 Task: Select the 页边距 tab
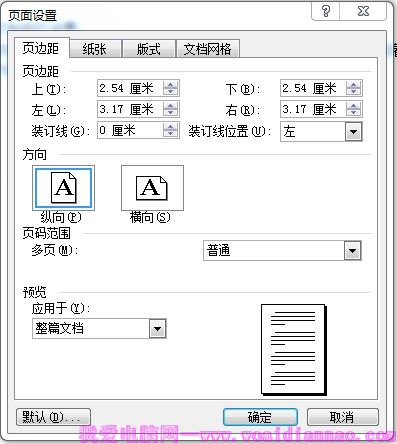pyautogui.click(x=41, y=48)
